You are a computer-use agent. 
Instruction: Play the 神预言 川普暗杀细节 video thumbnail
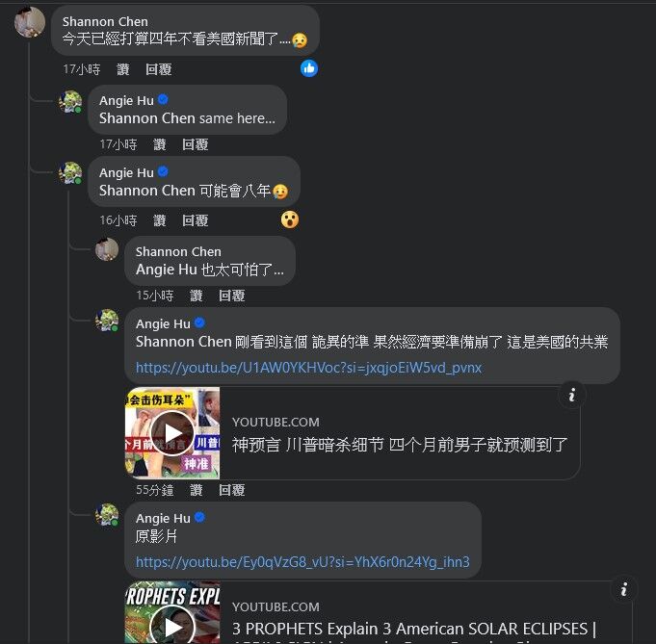coord(172,433)
